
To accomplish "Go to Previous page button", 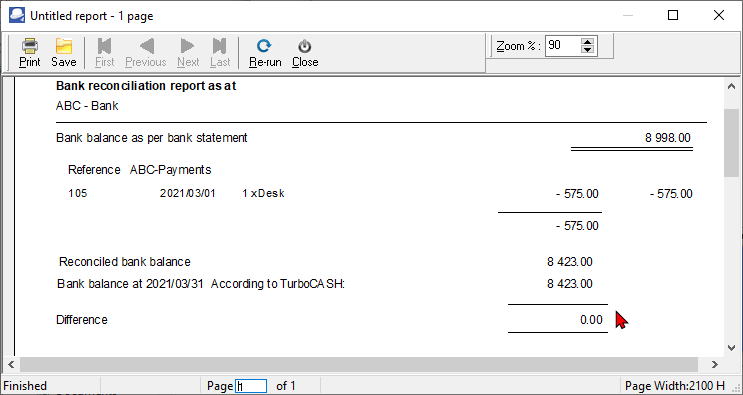I will pyautogui.click(x=145, y=53).
